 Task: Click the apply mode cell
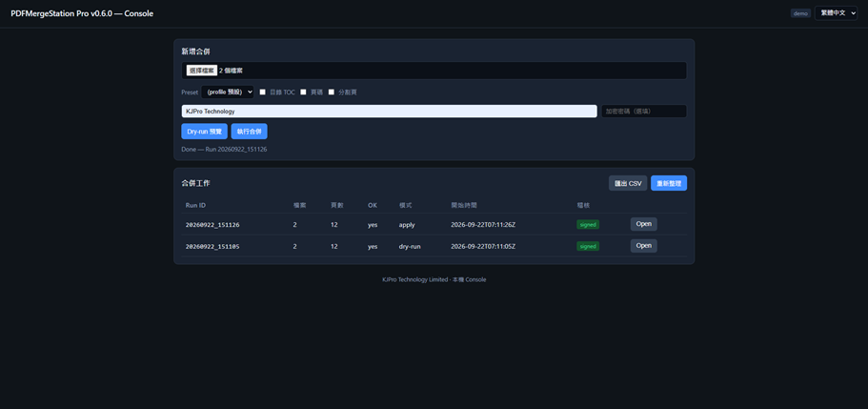click(407, 225)
